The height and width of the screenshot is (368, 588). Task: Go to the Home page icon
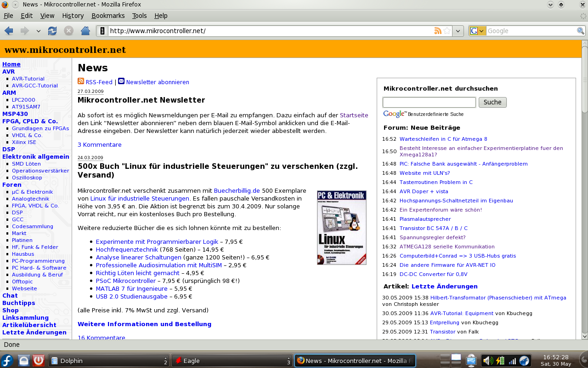85,31
